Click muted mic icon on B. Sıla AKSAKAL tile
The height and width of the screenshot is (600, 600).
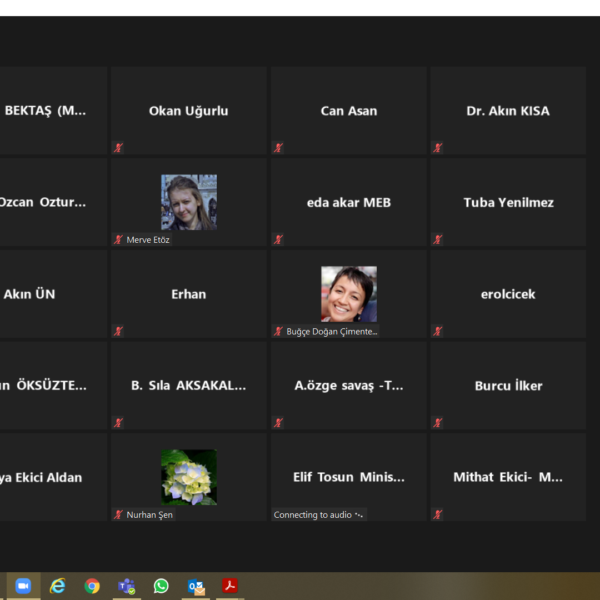tap(118, 423)
